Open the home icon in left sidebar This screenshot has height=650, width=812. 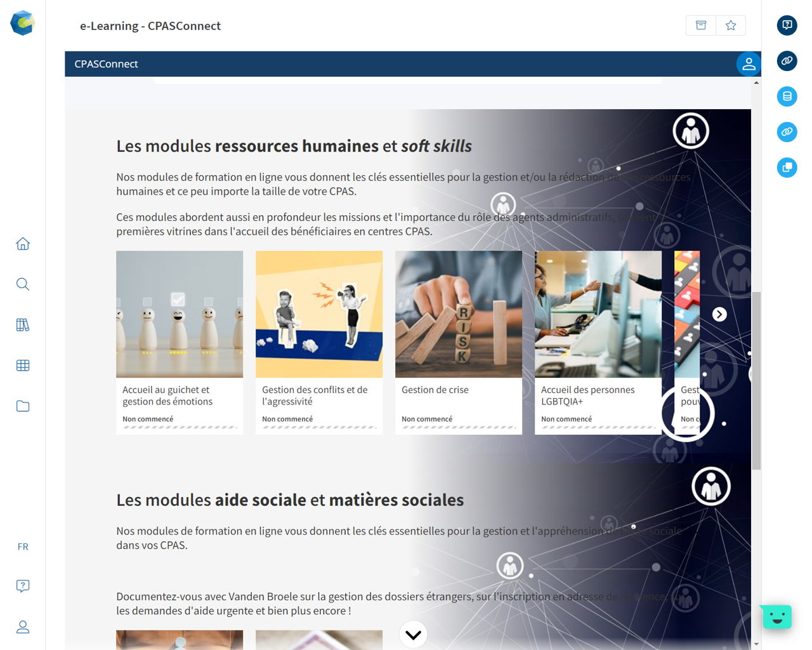(x=23, y=244)
